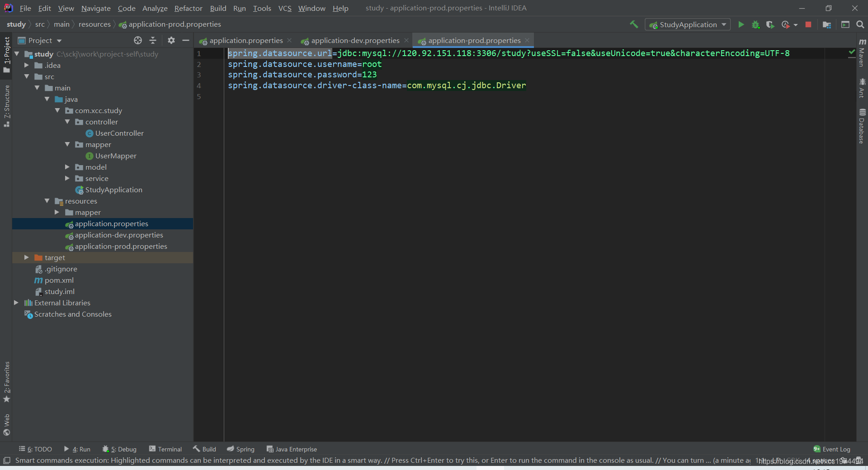Click the password value 123 in editor
868x470 pixels.
click(369, 75)
